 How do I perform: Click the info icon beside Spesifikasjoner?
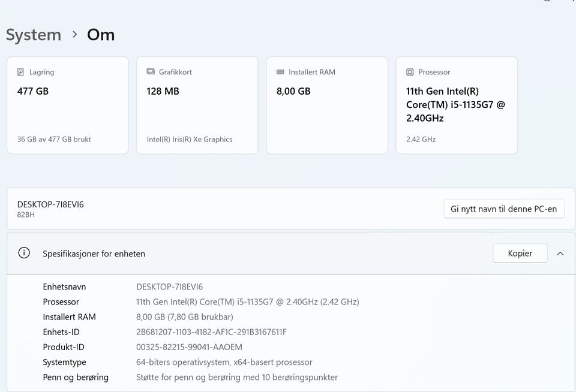click(24, 253)
